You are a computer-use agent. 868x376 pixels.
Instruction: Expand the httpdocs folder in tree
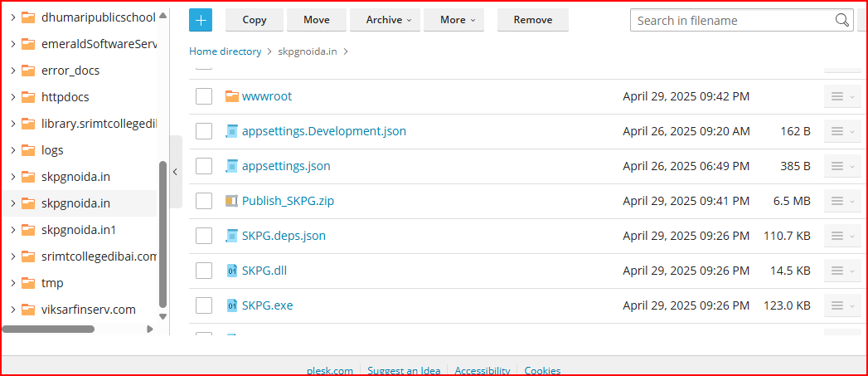point(13,97)
